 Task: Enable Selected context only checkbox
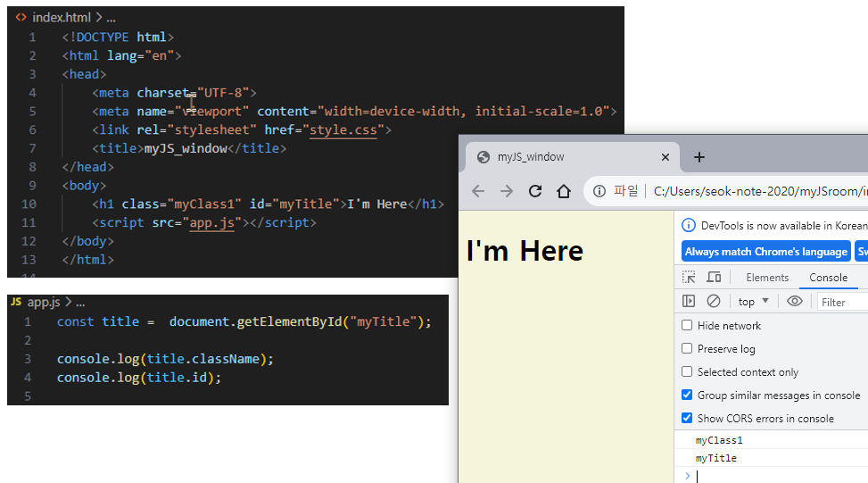687,371
